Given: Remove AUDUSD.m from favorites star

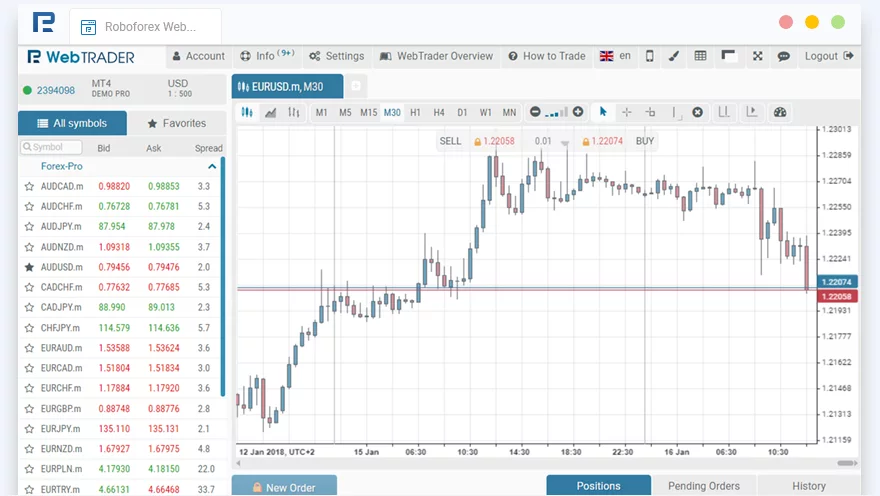Looking at the screenshot, I should pyautogui.click(x=29, y=267).
